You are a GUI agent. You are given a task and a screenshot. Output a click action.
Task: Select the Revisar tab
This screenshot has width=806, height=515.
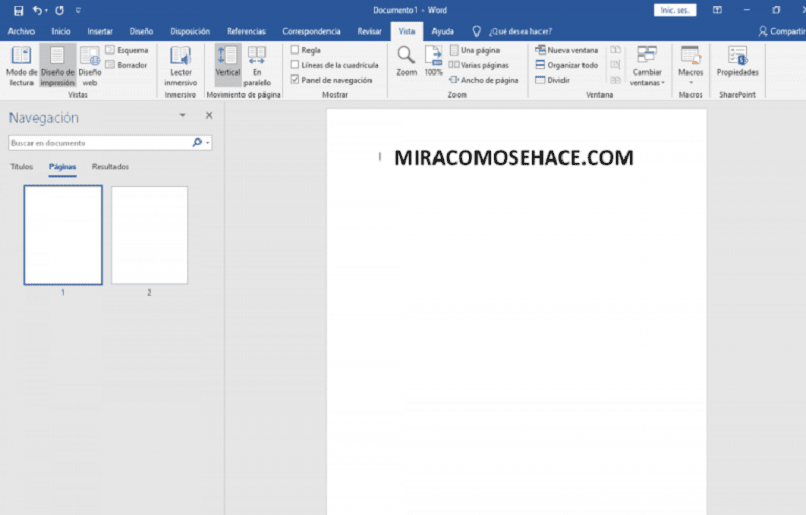(x=370, y=31)
